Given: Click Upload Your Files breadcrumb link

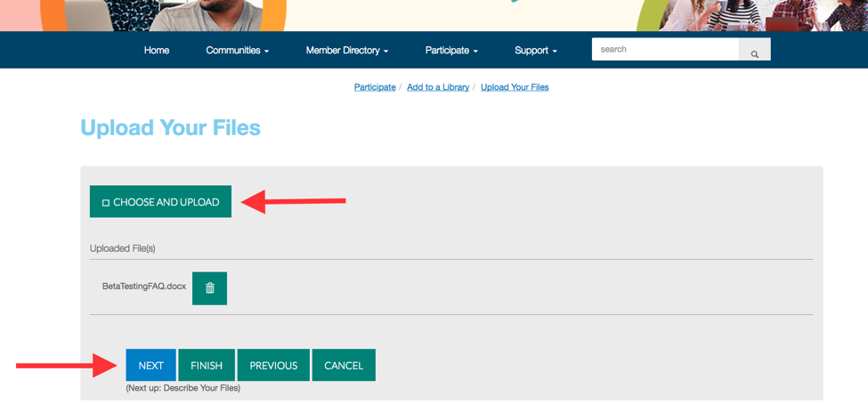Looking at the screenshot, I should pyautogui.click(x=515, y=87).
